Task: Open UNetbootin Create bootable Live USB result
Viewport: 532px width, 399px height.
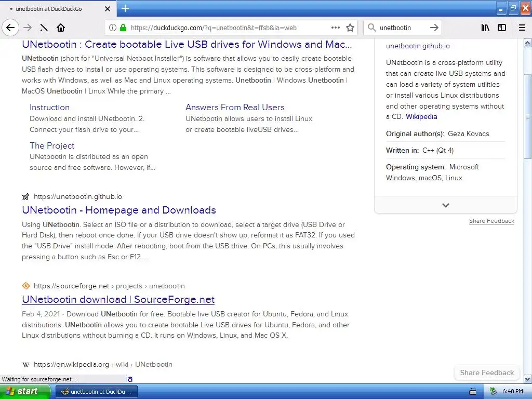Action: click(187, 45)
